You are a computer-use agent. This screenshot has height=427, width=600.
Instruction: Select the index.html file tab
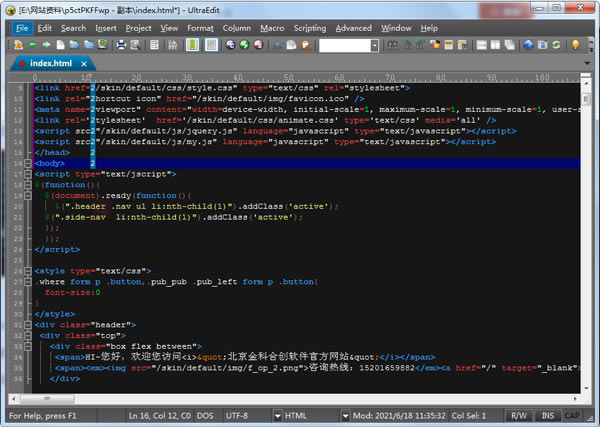click(x=51, y=63)
